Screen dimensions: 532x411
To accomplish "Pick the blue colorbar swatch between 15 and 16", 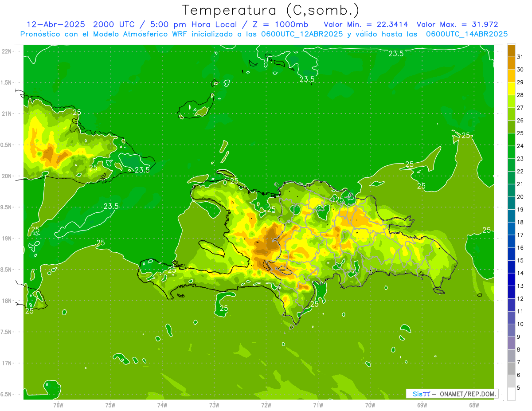I will [x=511, y=254].
